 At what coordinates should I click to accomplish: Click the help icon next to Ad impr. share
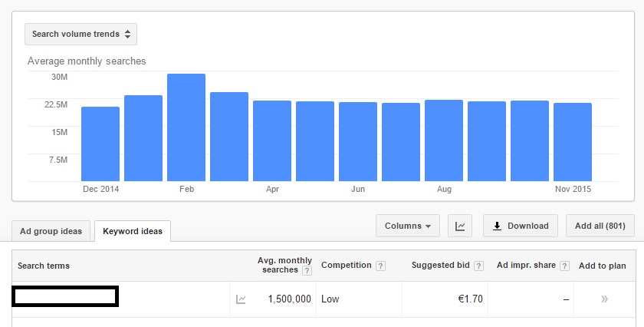[x=565, y=266]
